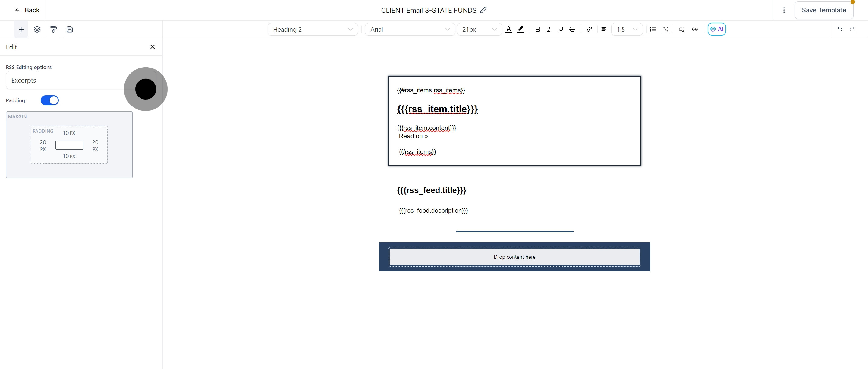The height and width of the screenshot is (374, 868).
Task: Toggle strikethrough formatting
Action: coord(572,29)
